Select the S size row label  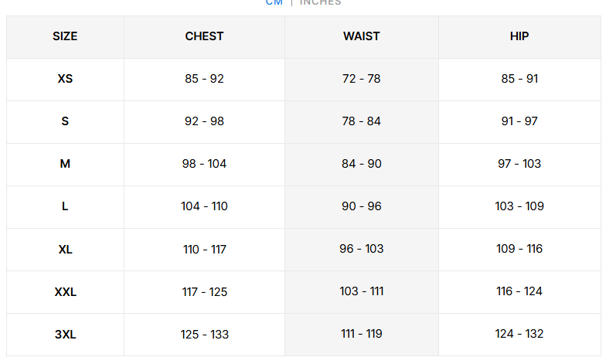click(x=65, y=121)
